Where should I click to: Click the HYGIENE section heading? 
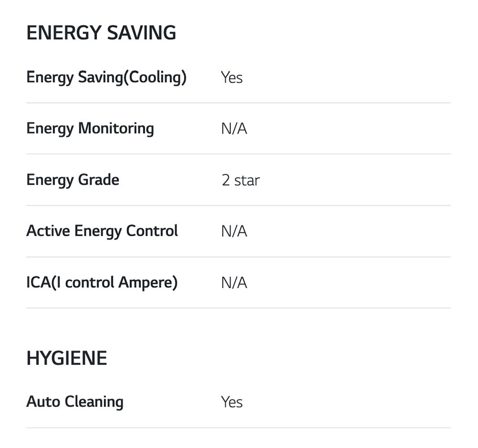(x=66, y=358)
